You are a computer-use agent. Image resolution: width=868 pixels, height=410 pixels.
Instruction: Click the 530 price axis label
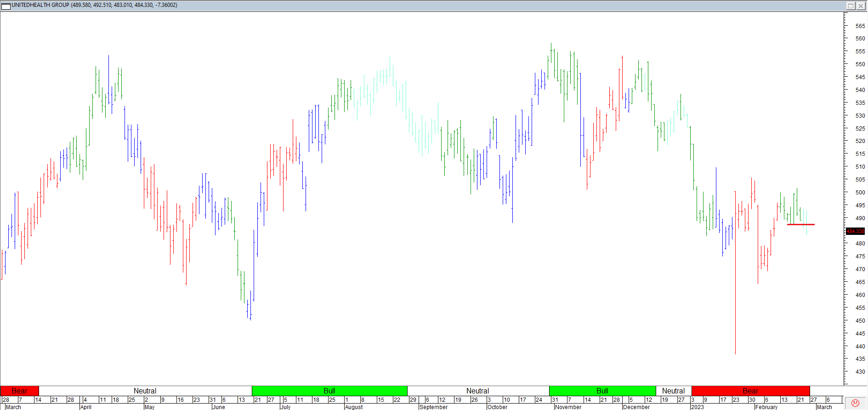pyautogui.click(x=860, y=116)
